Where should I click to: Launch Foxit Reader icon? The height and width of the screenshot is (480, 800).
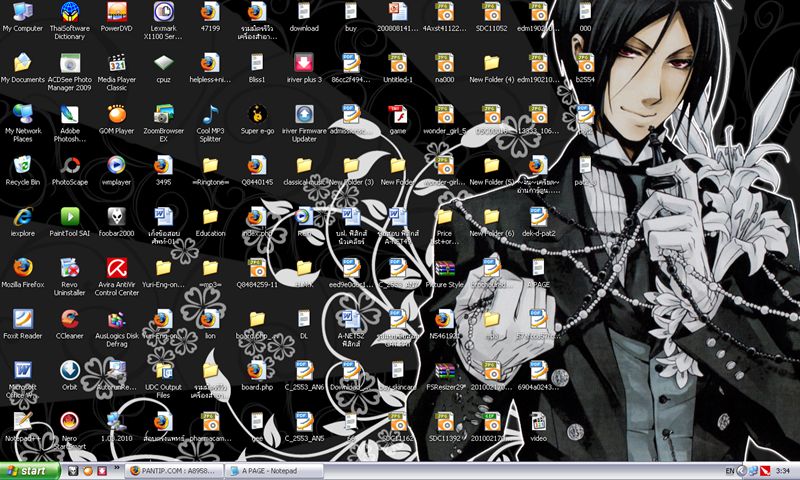point(22,319)
